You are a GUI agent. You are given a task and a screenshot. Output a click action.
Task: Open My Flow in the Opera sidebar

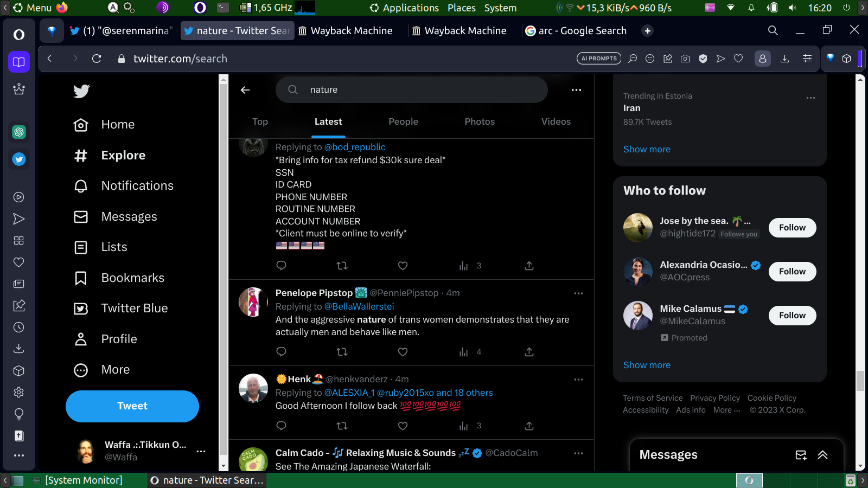point(19,219)
